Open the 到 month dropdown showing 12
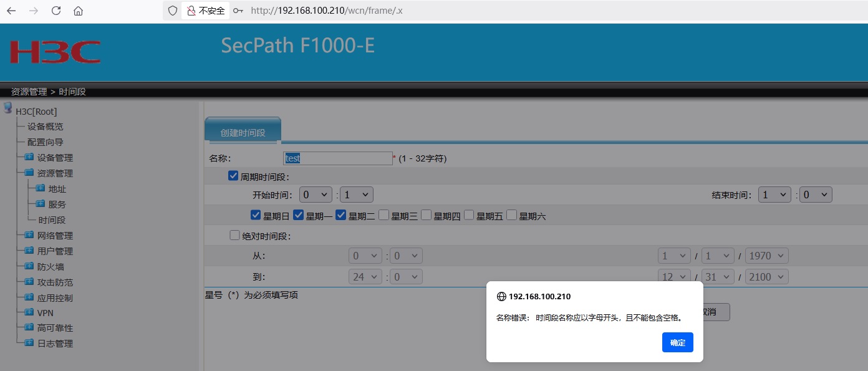This screenshot has width=868, height=371. click(674, 277)
